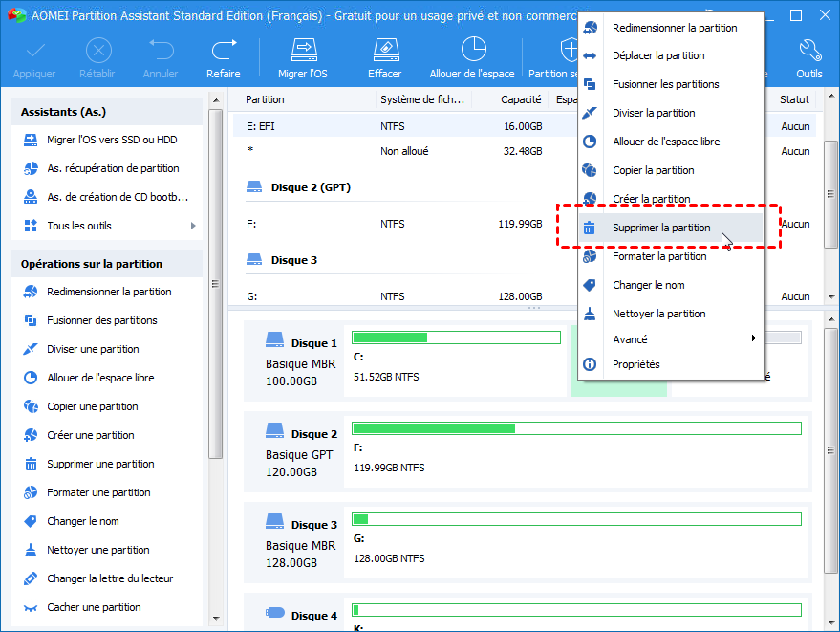
Task: Select Formater la partition in context menu
Action: point(671,256)
